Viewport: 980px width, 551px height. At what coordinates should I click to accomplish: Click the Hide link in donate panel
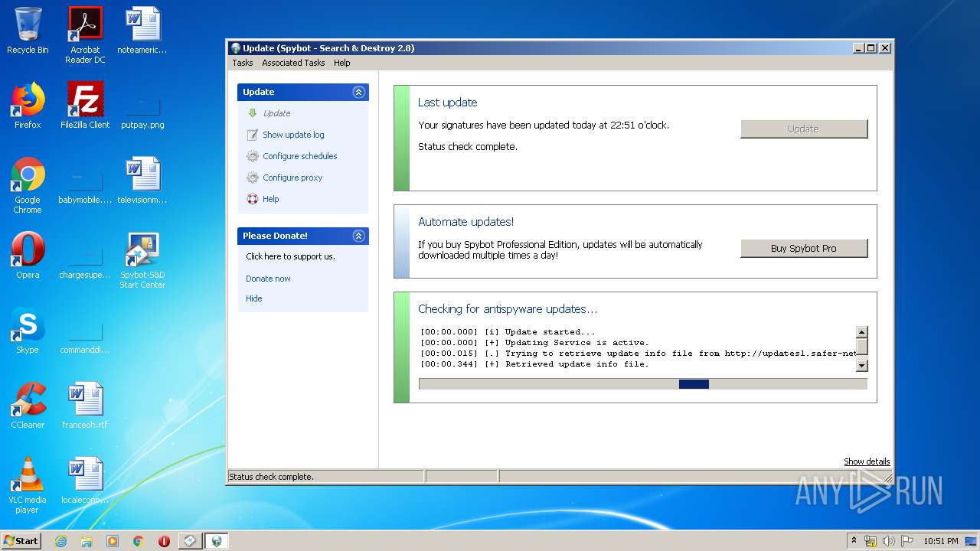tap(254, 298)
